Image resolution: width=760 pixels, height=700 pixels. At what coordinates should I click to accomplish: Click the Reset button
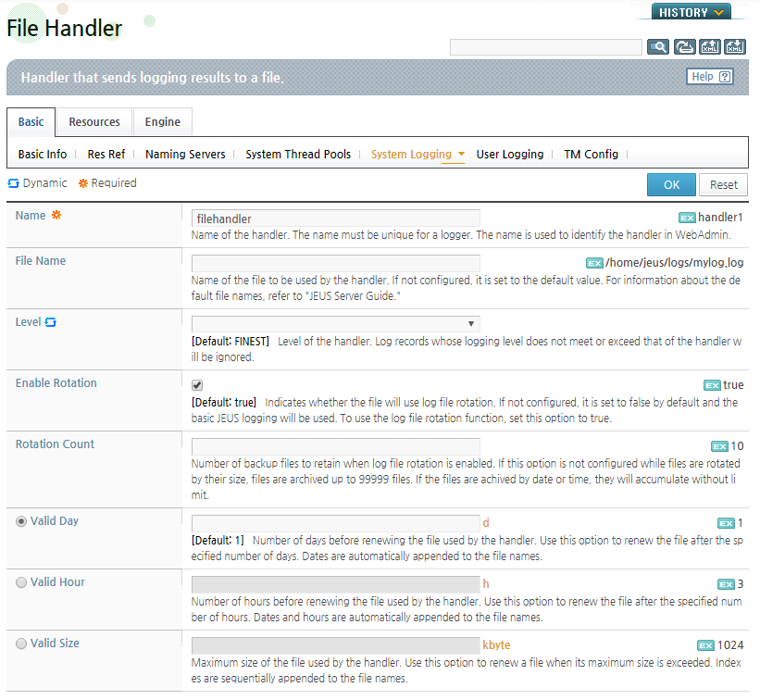(x=723, y=184)
